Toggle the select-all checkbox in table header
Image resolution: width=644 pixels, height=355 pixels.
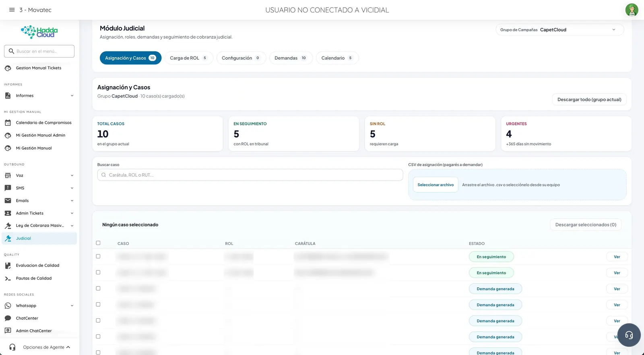click(x=98, y=243)
